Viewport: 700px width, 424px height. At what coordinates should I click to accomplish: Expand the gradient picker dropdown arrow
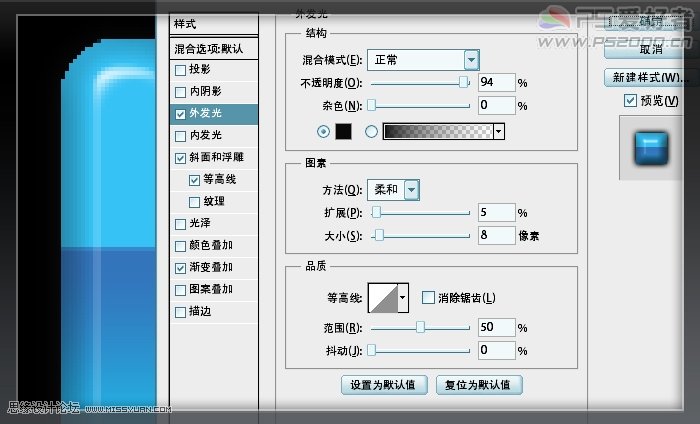point(499,131)
